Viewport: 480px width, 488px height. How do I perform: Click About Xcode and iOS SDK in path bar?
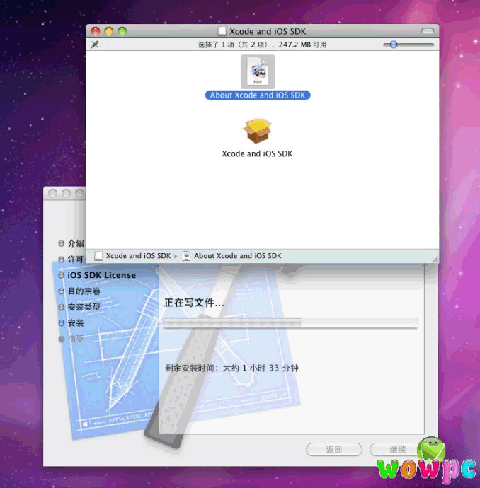coord(232,256)
